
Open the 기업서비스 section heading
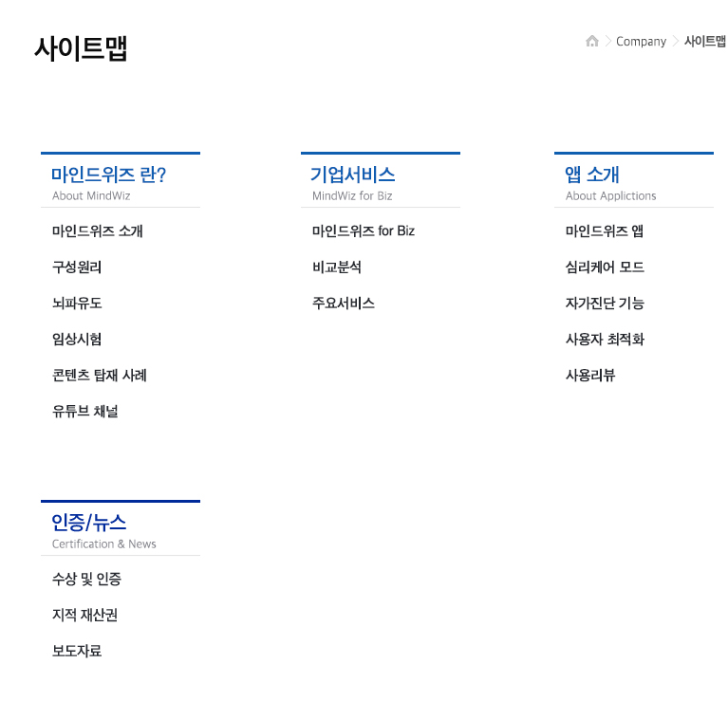pos(353,175)
